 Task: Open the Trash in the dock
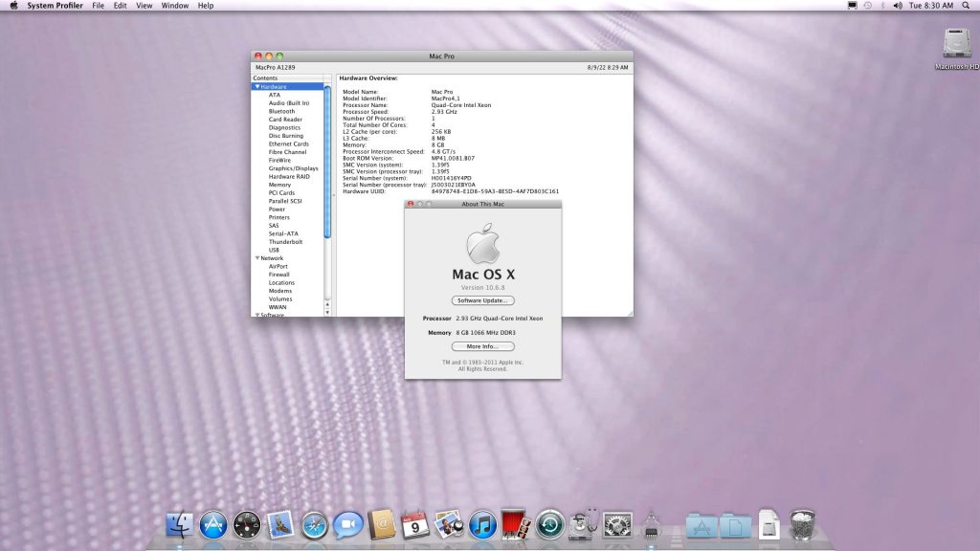(802, 525)
